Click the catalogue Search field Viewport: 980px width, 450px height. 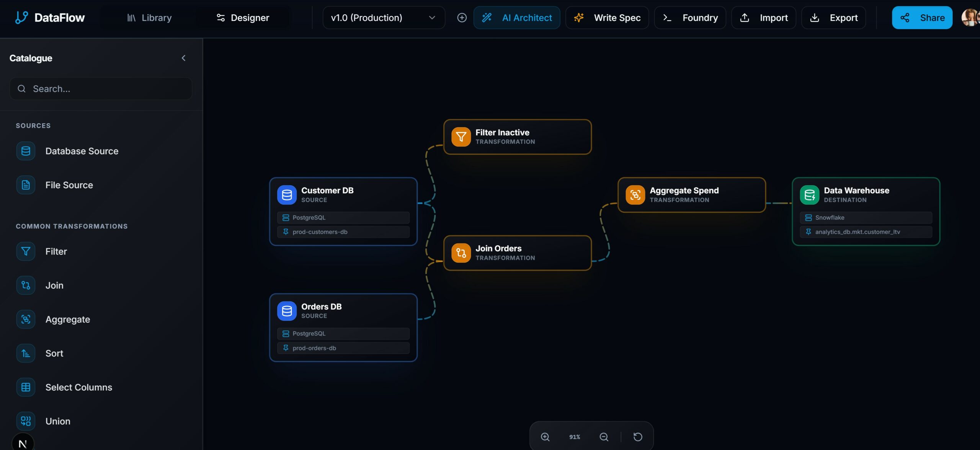click(101, 89)
